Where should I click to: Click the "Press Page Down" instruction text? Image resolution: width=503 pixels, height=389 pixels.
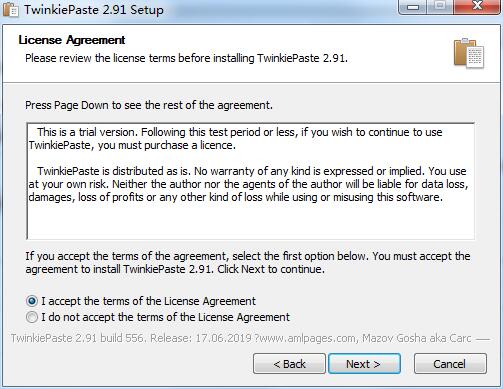point(149,105)
